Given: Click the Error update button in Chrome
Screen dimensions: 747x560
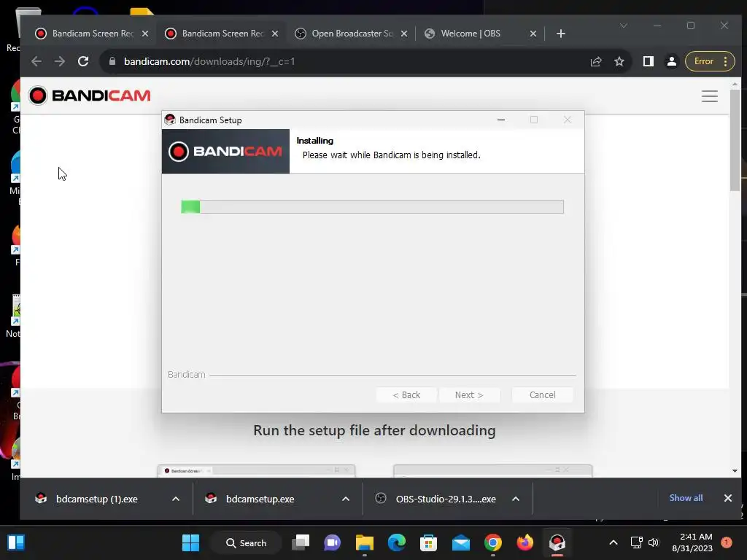Looking at the screenshot, I should point(709,61).
